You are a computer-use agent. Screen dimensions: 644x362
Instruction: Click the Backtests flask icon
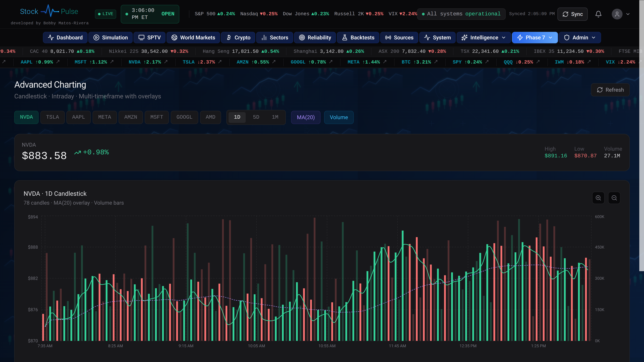[344, 38]
